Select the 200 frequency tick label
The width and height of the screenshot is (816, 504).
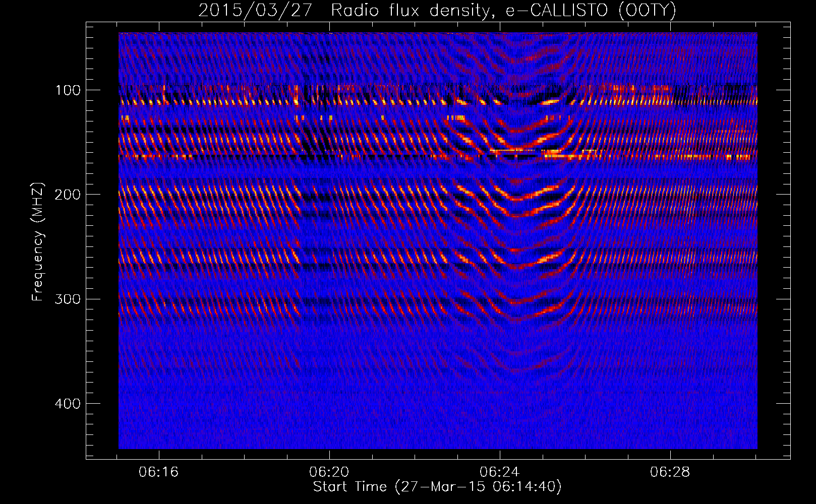pos(68,195)
